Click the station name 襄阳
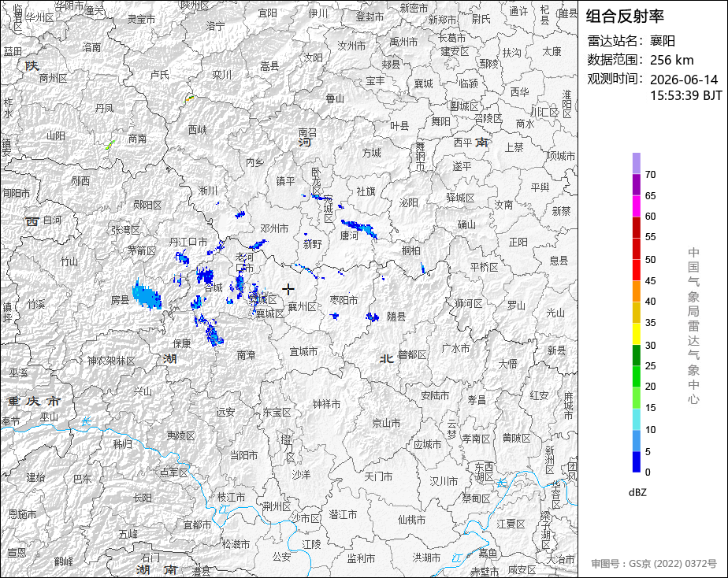 tap(663, 41)
